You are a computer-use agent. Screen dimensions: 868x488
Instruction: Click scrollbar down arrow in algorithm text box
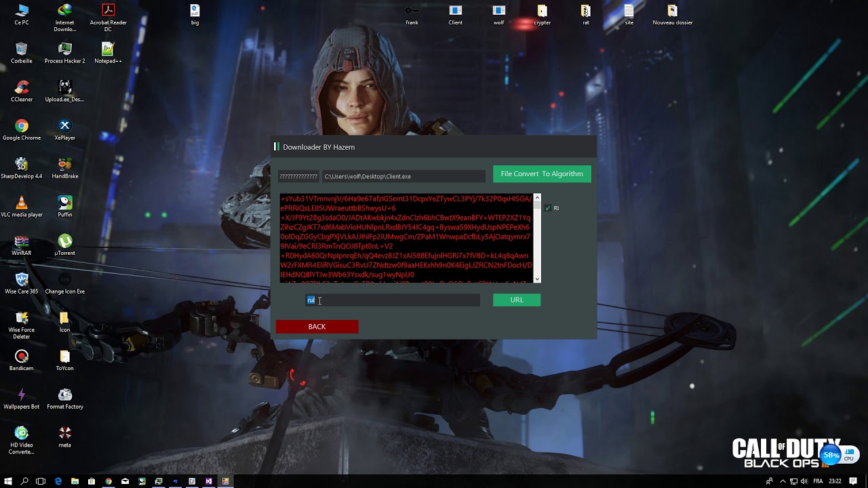click(x=537, y=279)
